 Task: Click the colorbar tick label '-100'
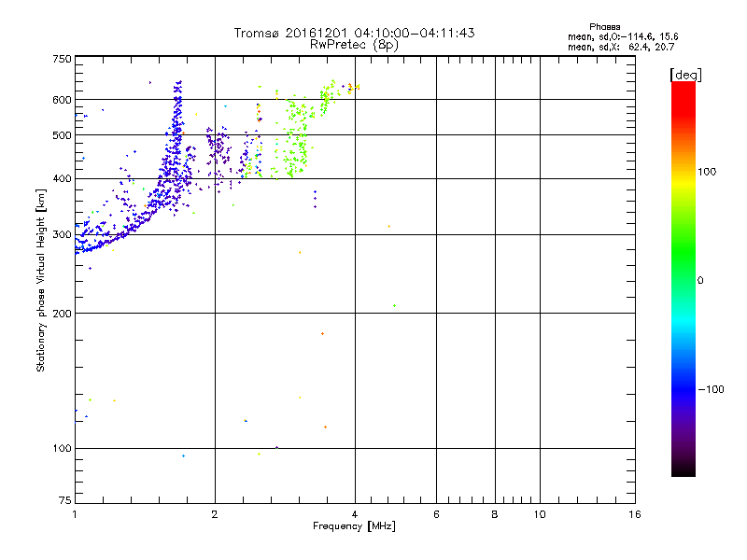click(711, 389)
